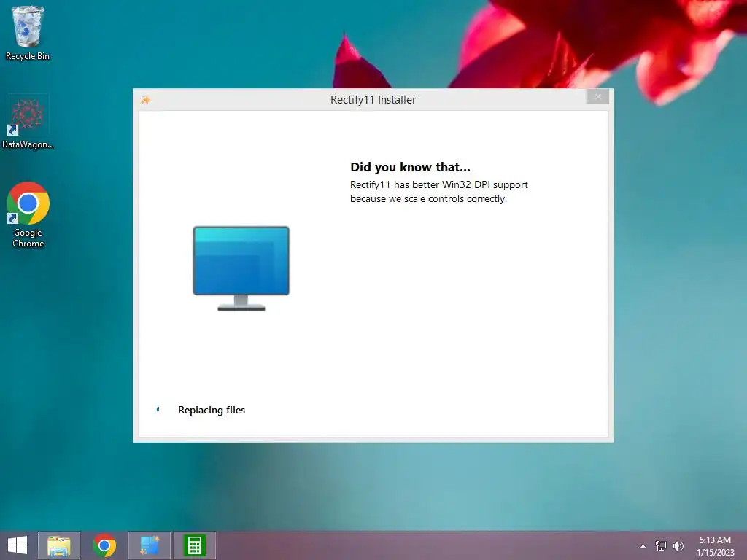Click the Win32 DPI support tip text

pyautogui.click(x=438, y=192)
